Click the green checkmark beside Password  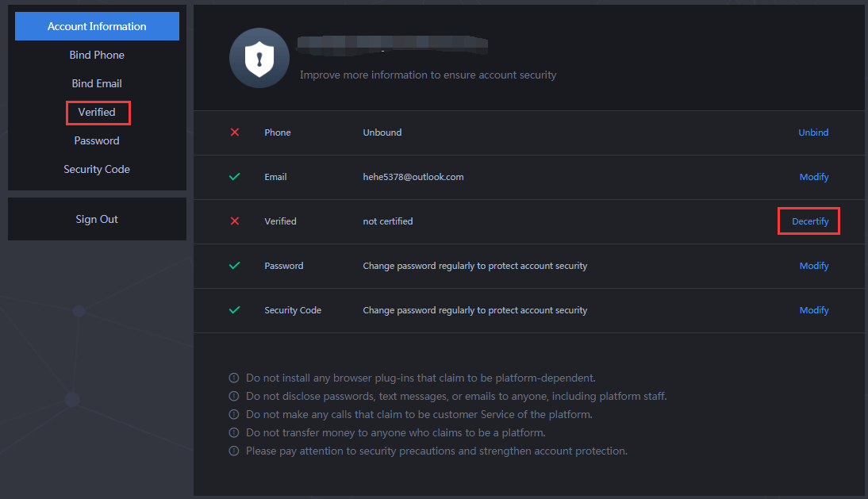235,266
